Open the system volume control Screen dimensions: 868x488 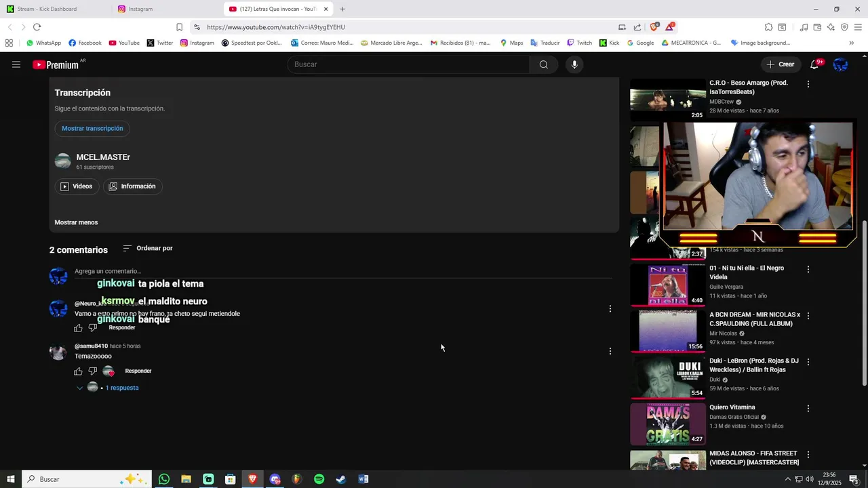point(809,479)
